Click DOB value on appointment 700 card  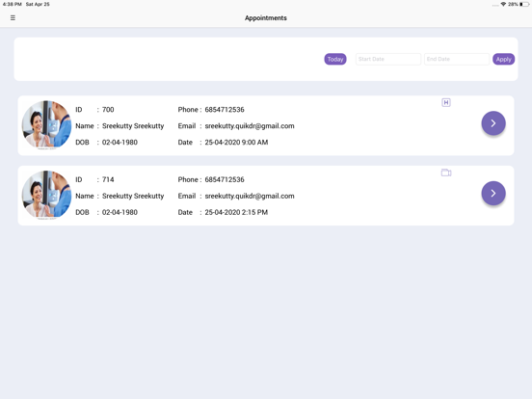click(120, 143)
